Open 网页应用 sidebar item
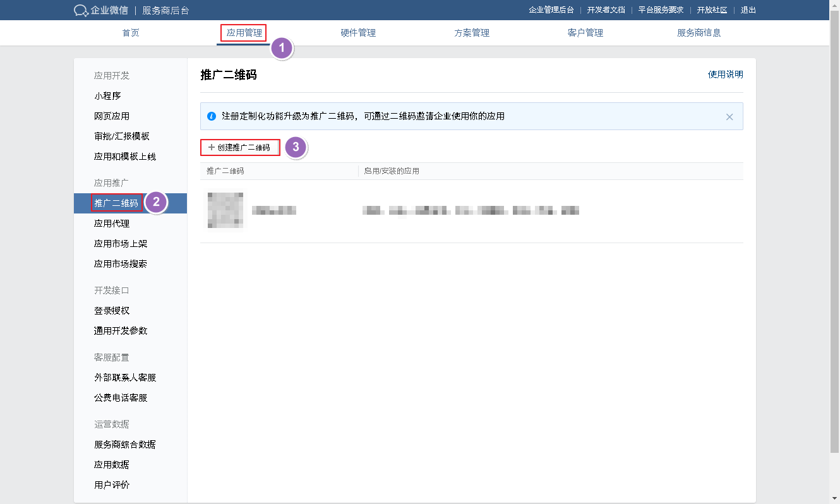The height and width of the screenshot is (504, 840). 112,116
